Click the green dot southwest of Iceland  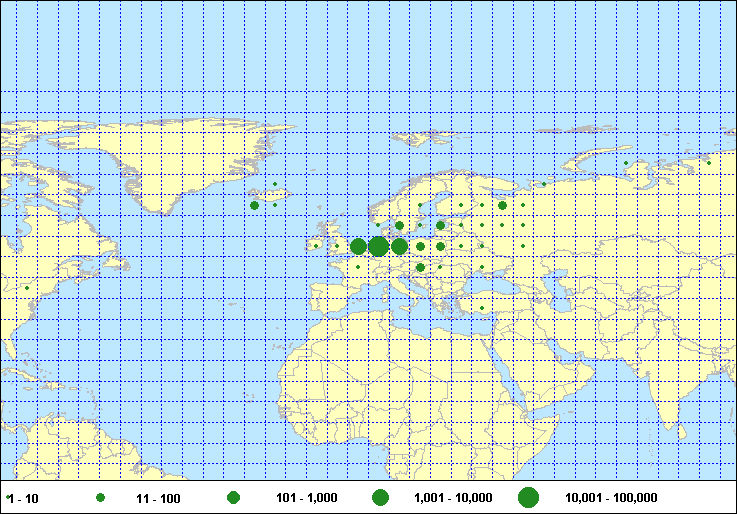[255, 205]
